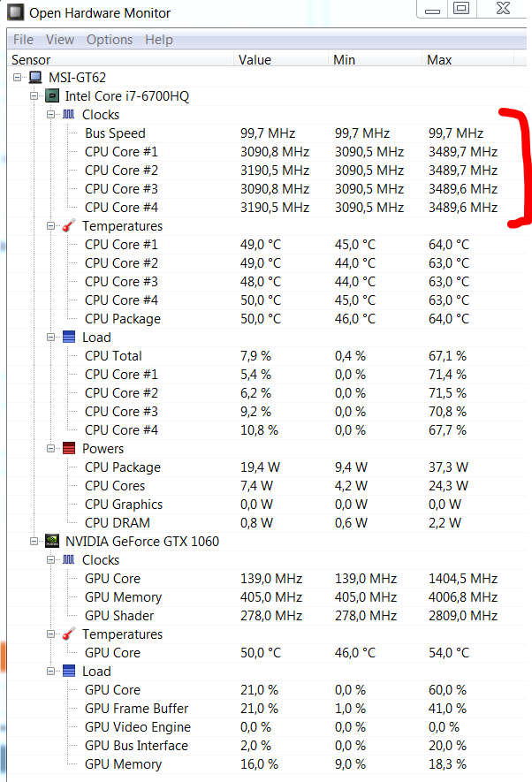Select the CPU Package temperature row
532x782 pixels.
point(267,319)
